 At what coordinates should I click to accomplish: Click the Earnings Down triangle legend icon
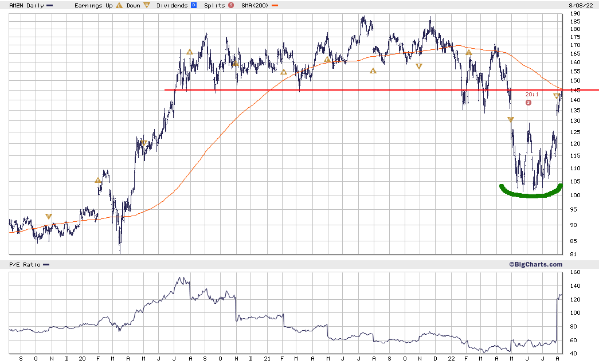(x=146, y=5)
